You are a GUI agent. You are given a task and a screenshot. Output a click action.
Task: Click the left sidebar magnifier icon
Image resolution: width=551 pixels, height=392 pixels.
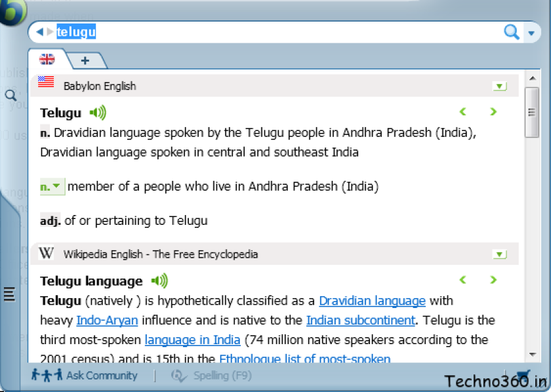[x=10, y=95]
